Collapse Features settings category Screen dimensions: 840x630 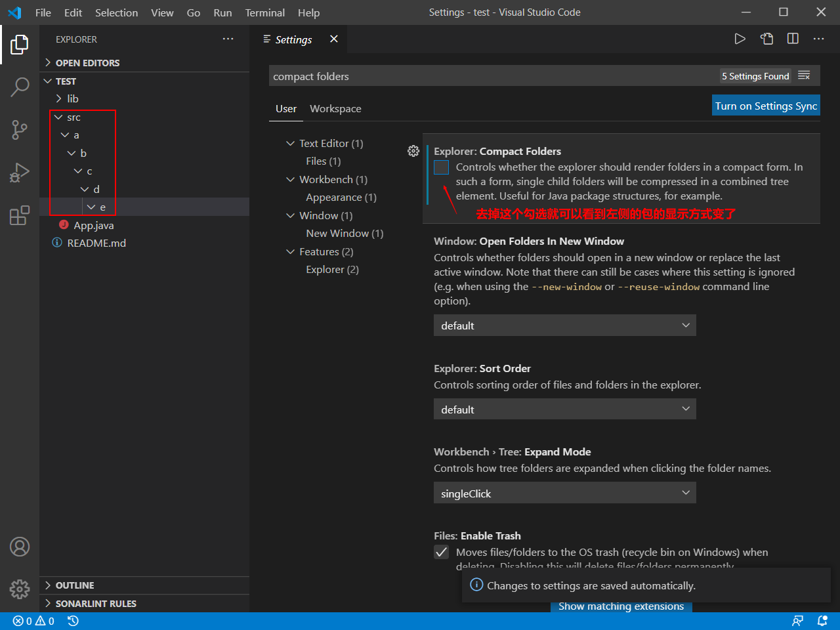point(290,251)
